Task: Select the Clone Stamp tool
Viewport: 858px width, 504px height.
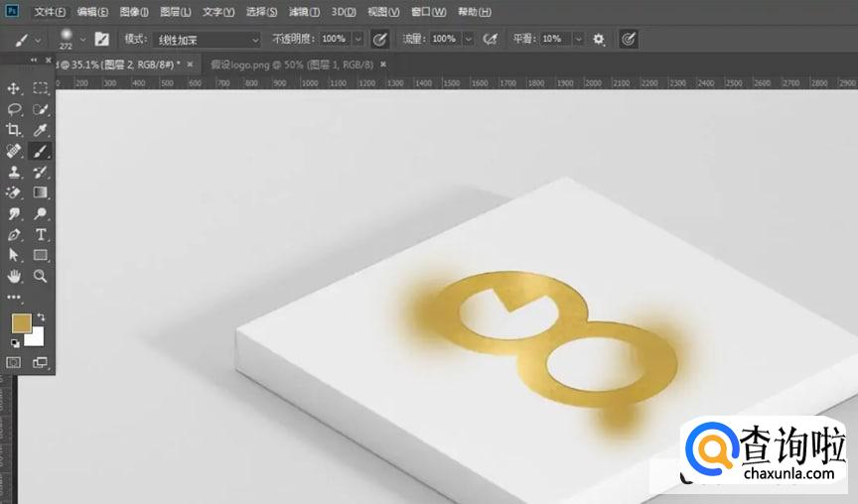Action: [14, 172]
